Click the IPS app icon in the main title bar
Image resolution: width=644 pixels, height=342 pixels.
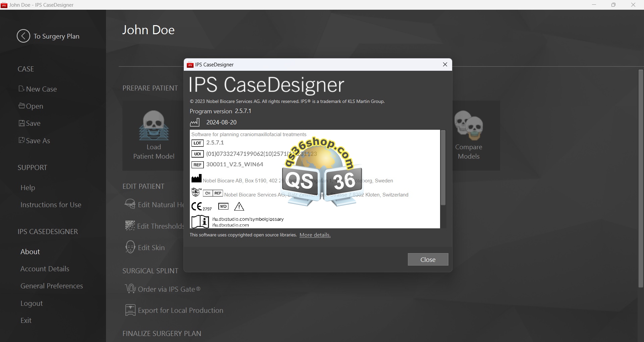pyautogui.click(x=4, y=5)
